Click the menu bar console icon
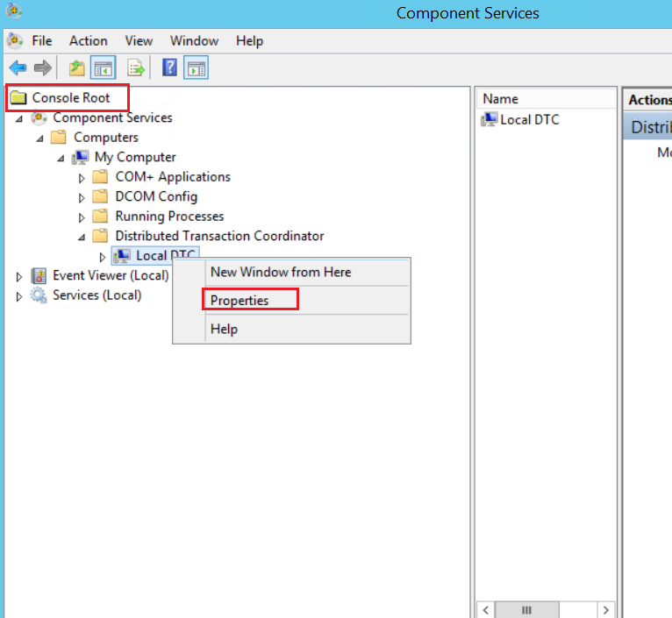 click(x=15, y=40)
